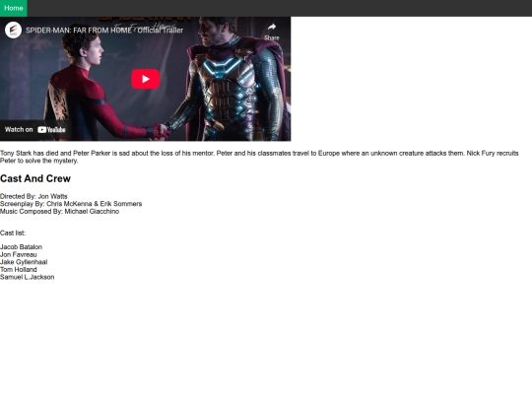Screen dimensions: 532x399
Task: Select cast member Jake Gyllenhaal
Action: click(24, 262)
